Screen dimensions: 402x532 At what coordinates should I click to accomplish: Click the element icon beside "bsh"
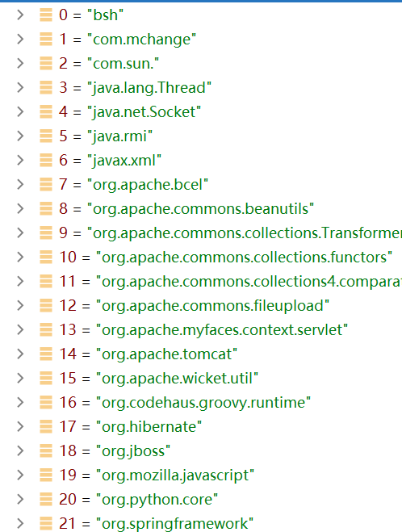pyautogui.click(x=46, y=15)
